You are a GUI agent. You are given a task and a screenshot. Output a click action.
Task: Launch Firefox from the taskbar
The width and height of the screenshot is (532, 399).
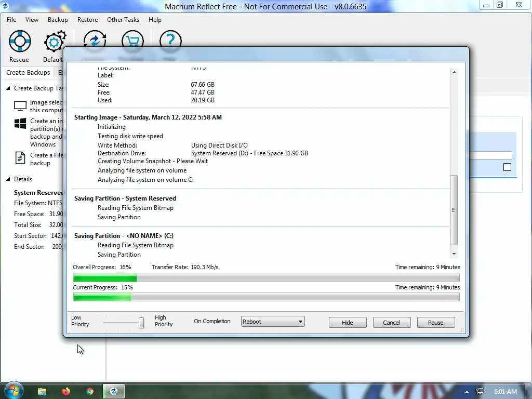click(66, 392)
